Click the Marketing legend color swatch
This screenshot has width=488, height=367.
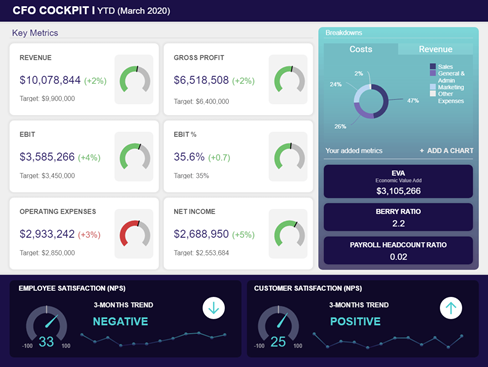[433, 87]
